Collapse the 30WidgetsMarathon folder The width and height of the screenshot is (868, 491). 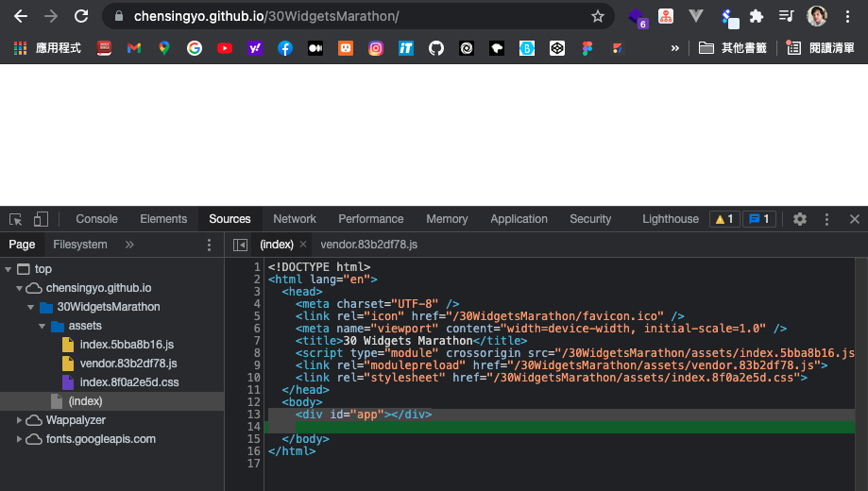[x=30, y=307]
